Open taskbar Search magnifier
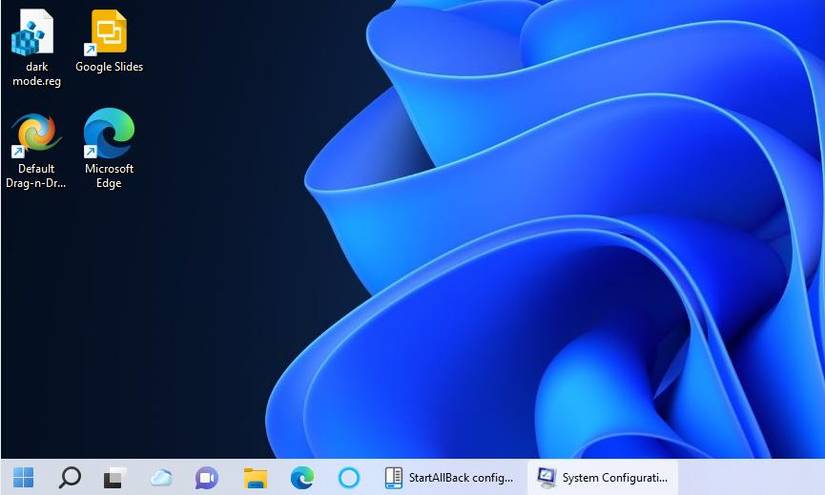The image size is (825, 495). (x=69, y=478)
